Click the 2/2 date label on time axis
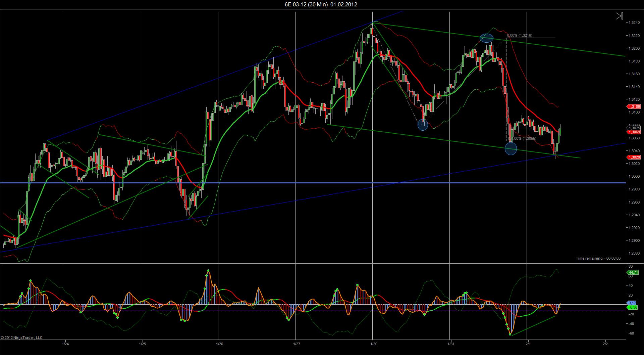 [x=605, y=344]
